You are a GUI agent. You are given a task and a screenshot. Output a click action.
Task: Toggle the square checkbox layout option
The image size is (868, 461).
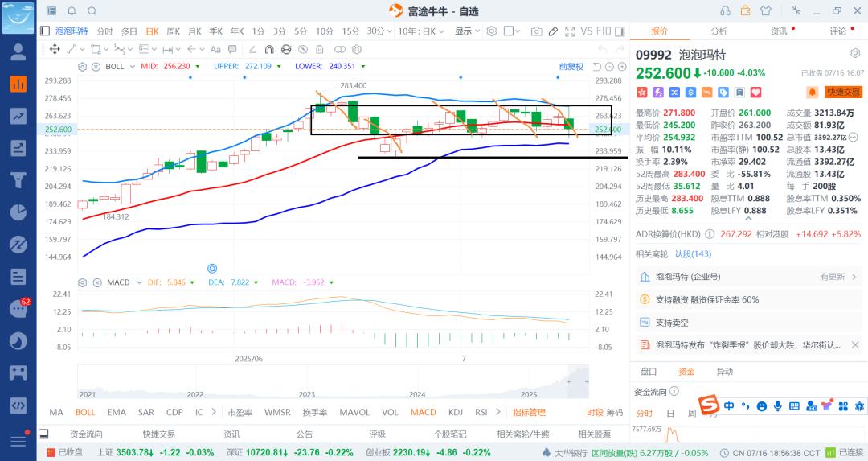[509, 31]
